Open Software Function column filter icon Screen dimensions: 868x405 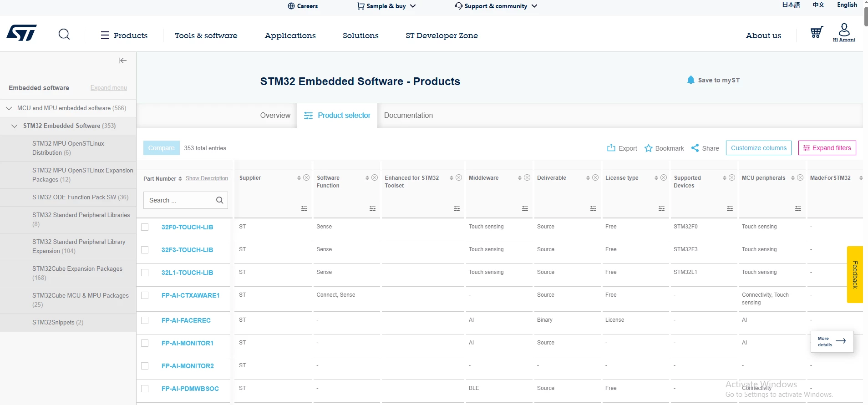372,208
